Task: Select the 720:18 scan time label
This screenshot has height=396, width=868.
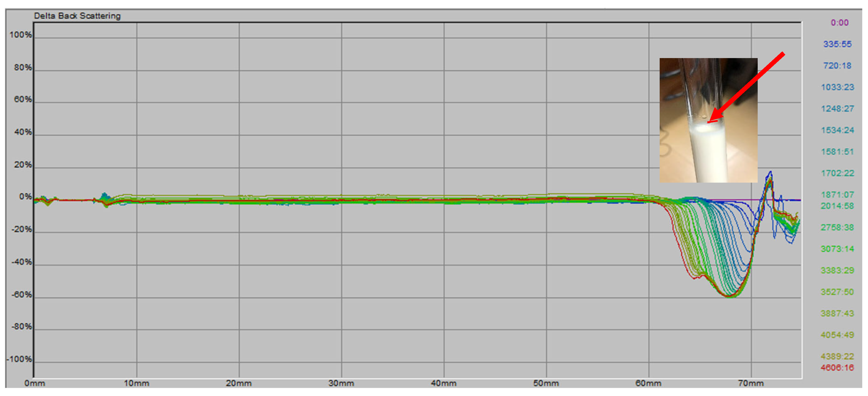Action: [x=837, y=66]
